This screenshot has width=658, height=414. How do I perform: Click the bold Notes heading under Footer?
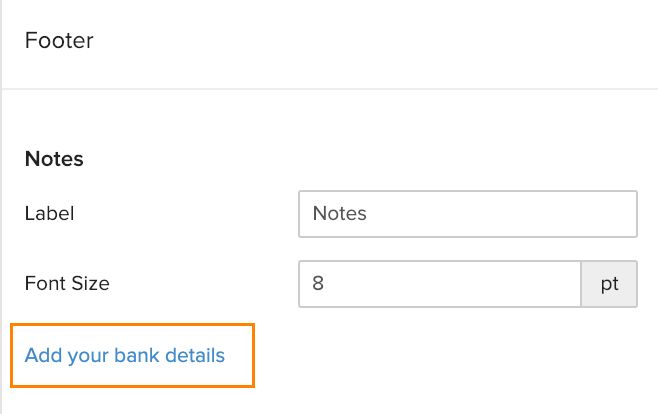[x=54, y=159]
